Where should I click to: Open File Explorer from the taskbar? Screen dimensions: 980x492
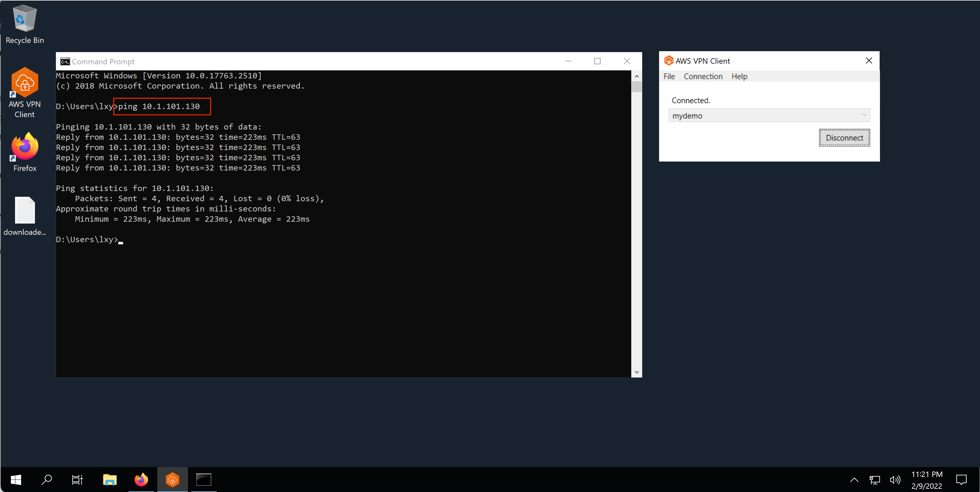point(110,480)
